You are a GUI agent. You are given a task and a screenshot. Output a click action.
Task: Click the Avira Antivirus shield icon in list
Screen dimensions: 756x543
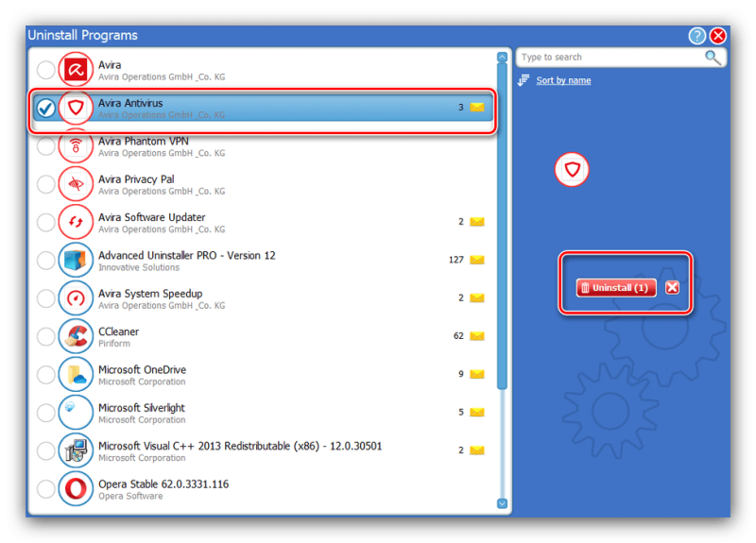tap(76, 108)
